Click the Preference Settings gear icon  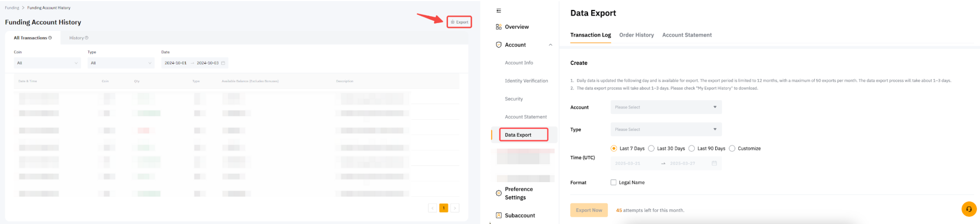pos(499,193)
